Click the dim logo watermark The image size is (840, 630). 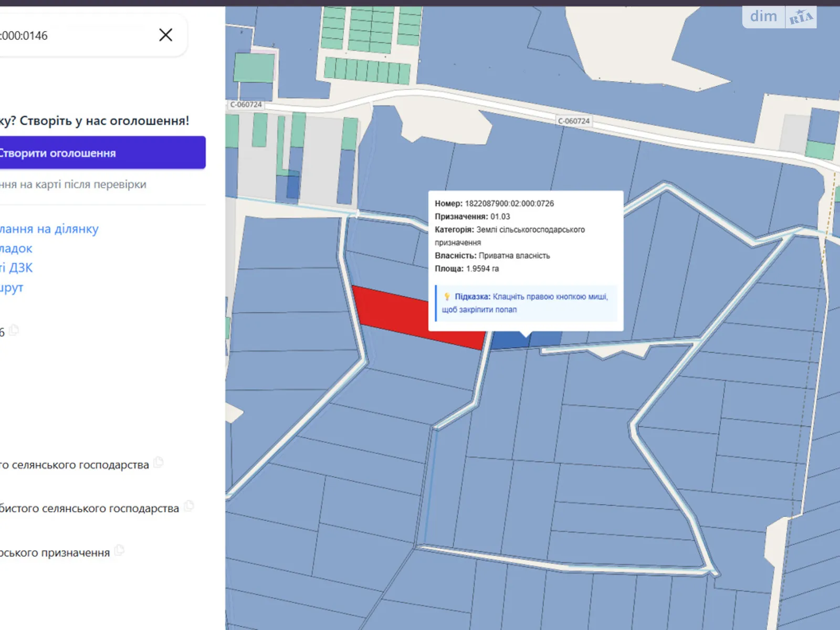tap(763, 17)
